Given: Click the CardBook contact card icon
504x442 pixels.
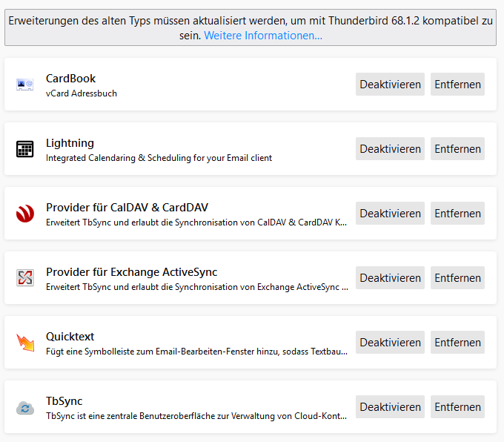Looking at the screenshot, I should [24, 85].
